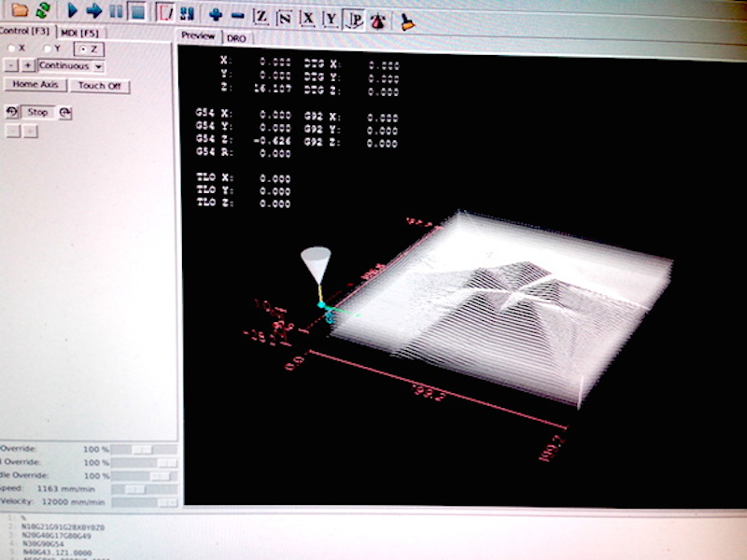
Task: Open the Continuous jog increment dropdown
Action: [x=71, y=65]
